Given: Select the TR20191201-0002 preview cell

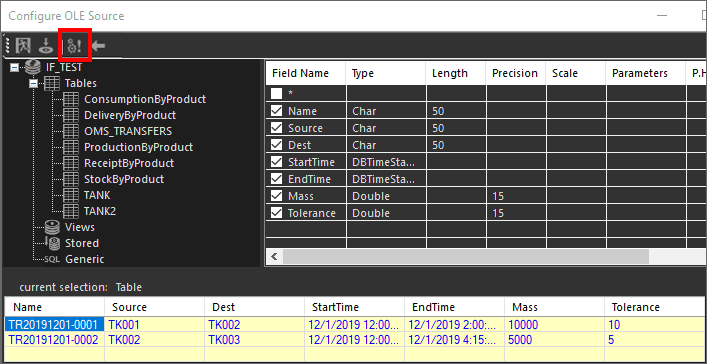Looking at the screenshot, I should click(x=55, y=340).
